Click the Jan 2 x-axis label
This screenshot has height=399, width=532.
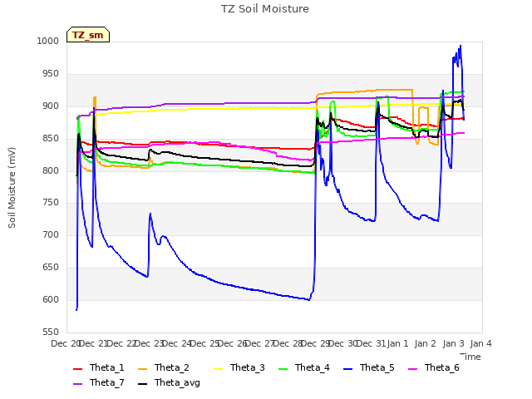(x=426, y=343)
